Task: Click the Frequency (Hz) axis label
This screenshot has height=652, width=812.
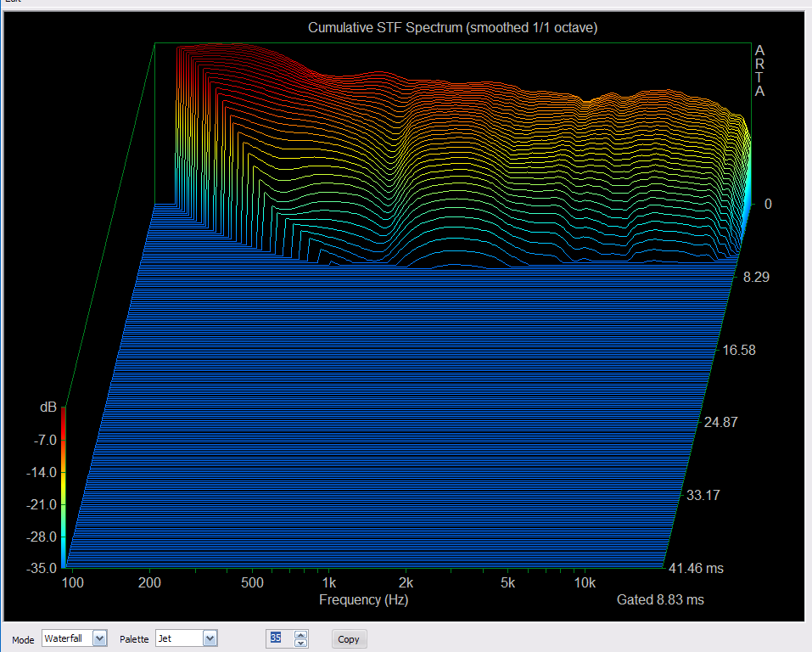Action: pyautogui.click(x=363, y=599)
